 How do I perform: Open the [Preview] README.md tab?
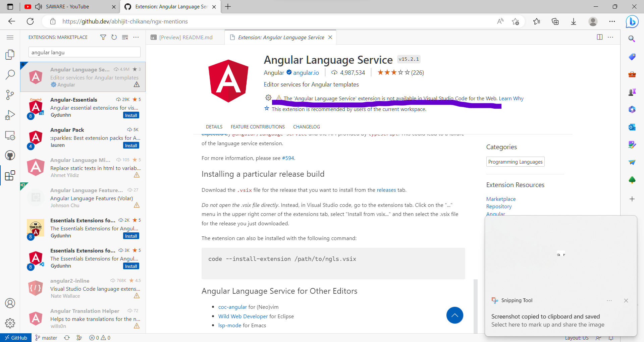tap(186, 37)
